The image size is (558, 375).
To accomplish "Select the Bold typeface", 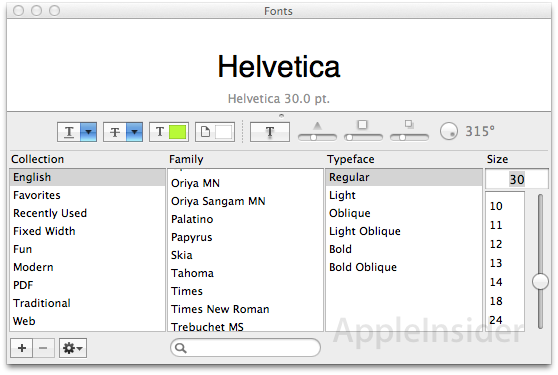I will pyautogui.click(x=404, y=249).
